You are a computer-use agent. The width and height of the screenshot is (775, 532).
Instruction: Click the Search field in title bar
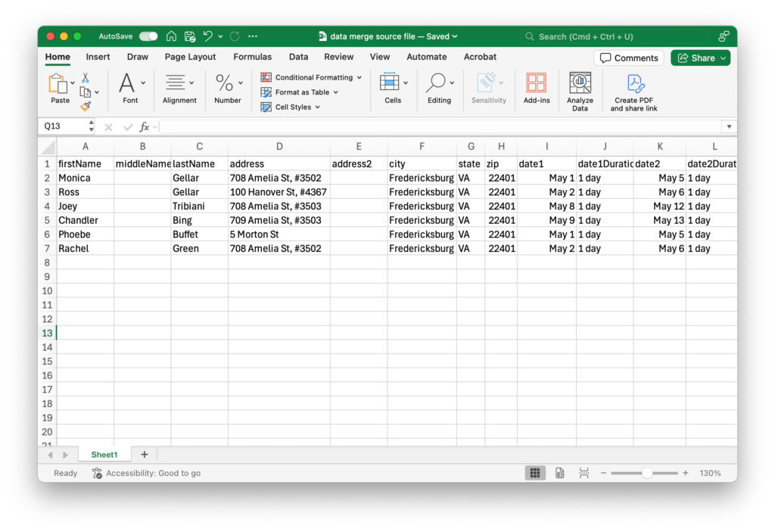coord(615,36)
